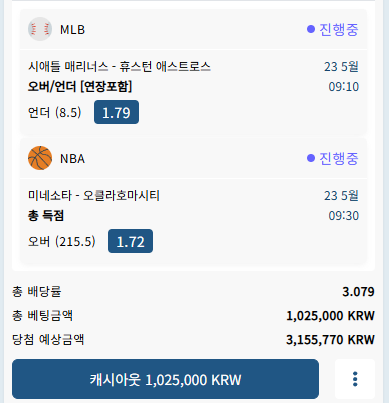The height and width of the screenshot is (403, 389).
Task: Open the 미네소타 - 오클라호마시티 match
Action: tap(94, 195)
